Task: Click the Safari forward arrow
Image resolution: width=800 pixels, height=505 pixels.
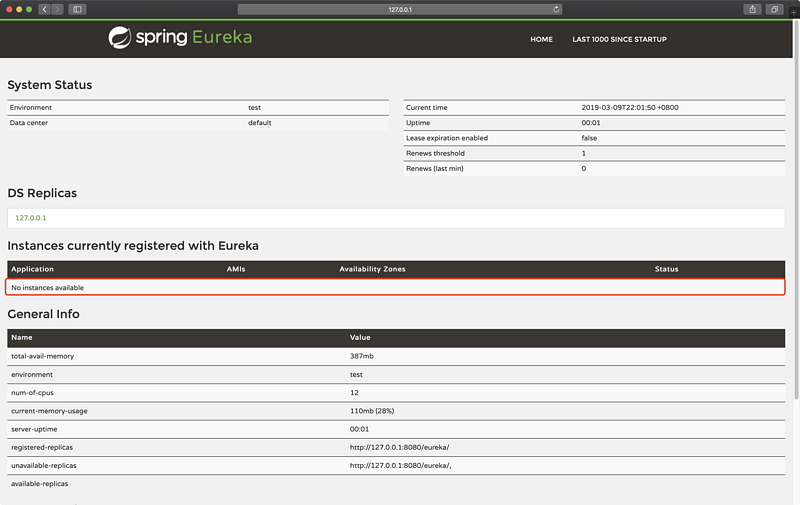Action: click(57, 9)
